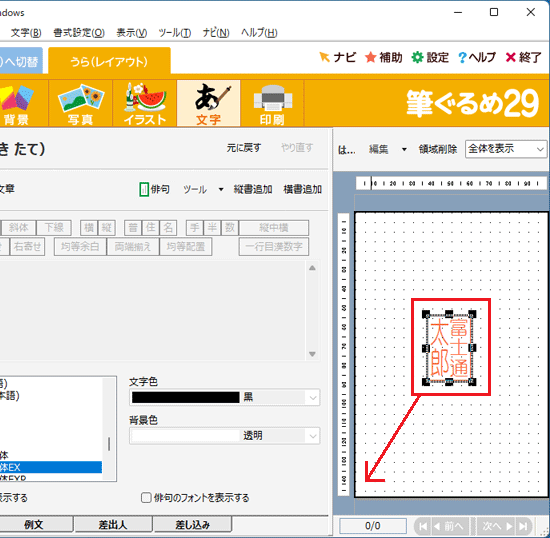The width and height of the screenshot is (550, 538).
Task: Open the 印刷 print category
Action: point(272,103)
